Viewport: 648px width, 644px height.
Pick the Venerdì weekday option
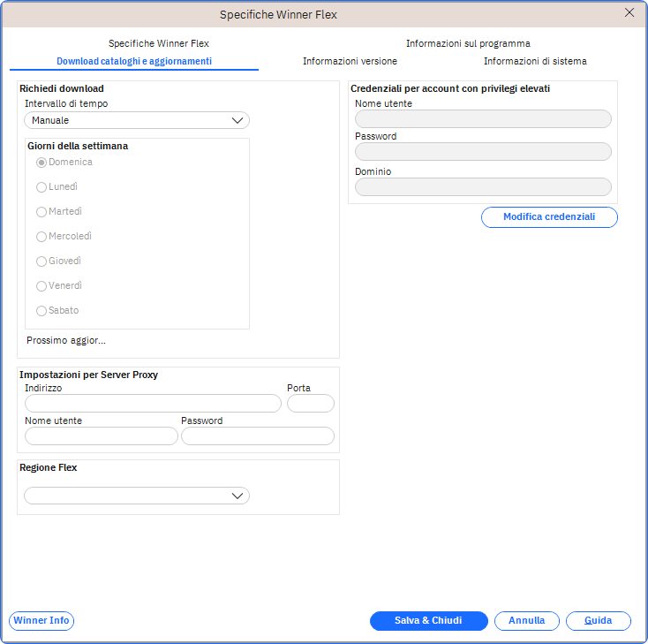click(41, 286)
